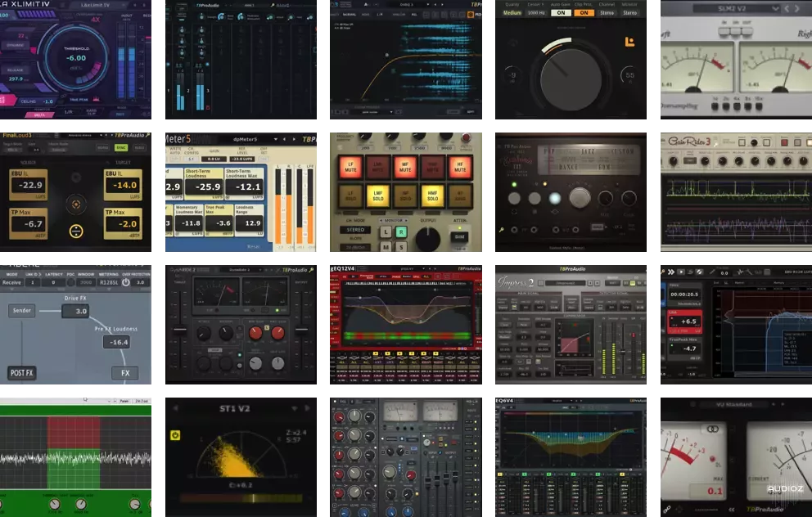Go to next preset in dpMeter5
Image resolution: width=812 pixels, height=517 pixels.
point(294,139)
